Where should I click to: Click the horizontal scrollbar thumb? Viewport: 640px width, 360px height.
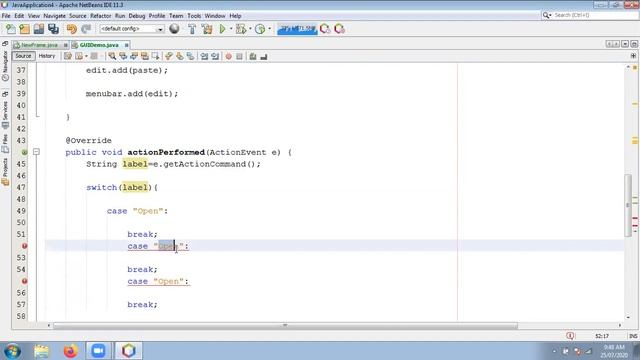click(285, 325)
